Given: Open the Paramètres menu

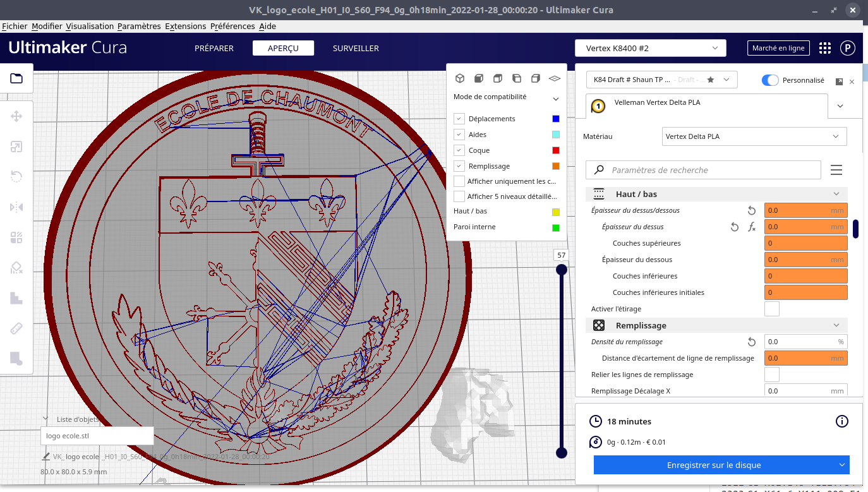Looking at the screenshot, I should (x=139, y=26).
